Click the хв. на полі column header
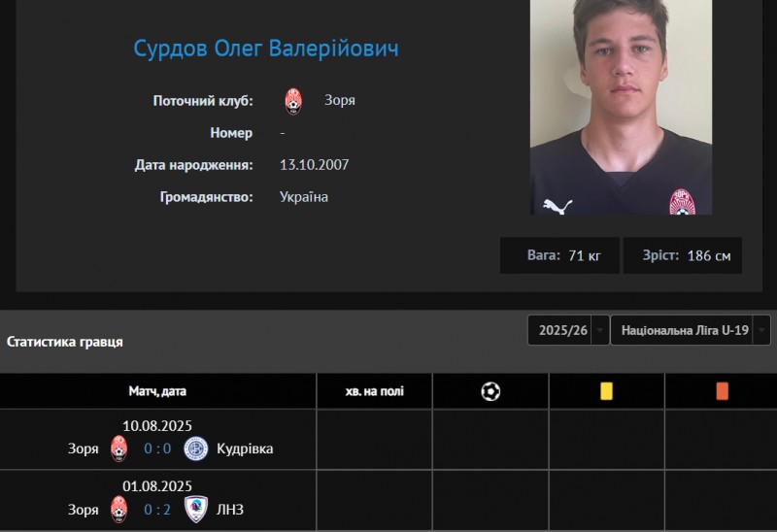Viewport: 777px width, 532px height. click(x=375, y=391)
